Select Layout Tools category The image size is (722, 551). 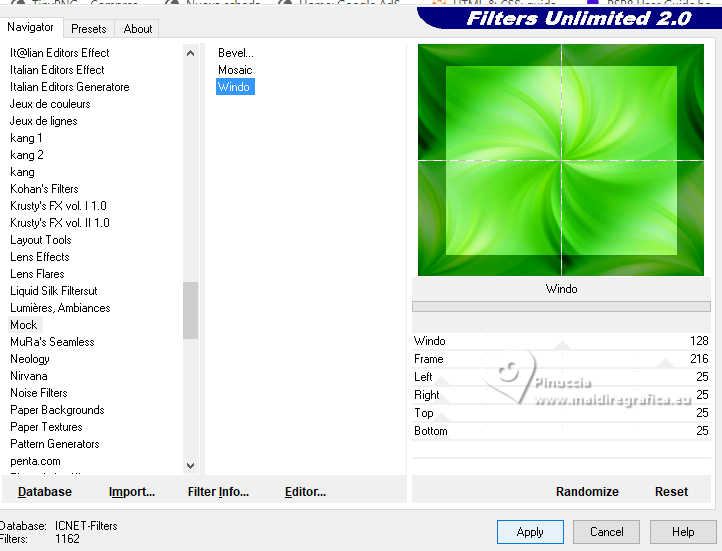pos(41,240)
